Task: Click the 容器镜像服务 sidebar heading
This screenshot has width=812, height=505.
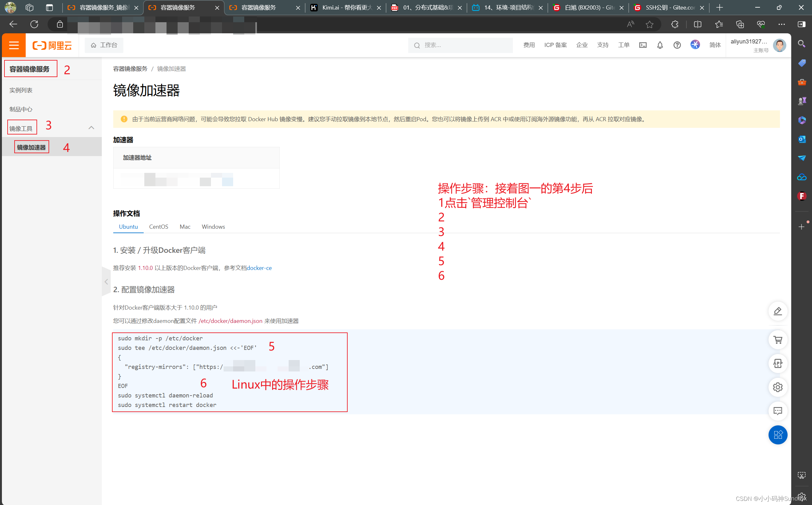Action: pos(29,69)
